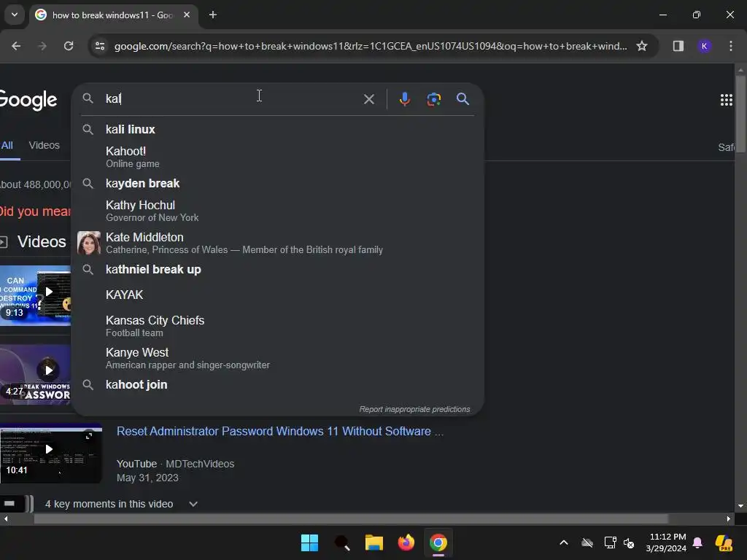Launch Firefox from the taskbar

coord(406,542)
